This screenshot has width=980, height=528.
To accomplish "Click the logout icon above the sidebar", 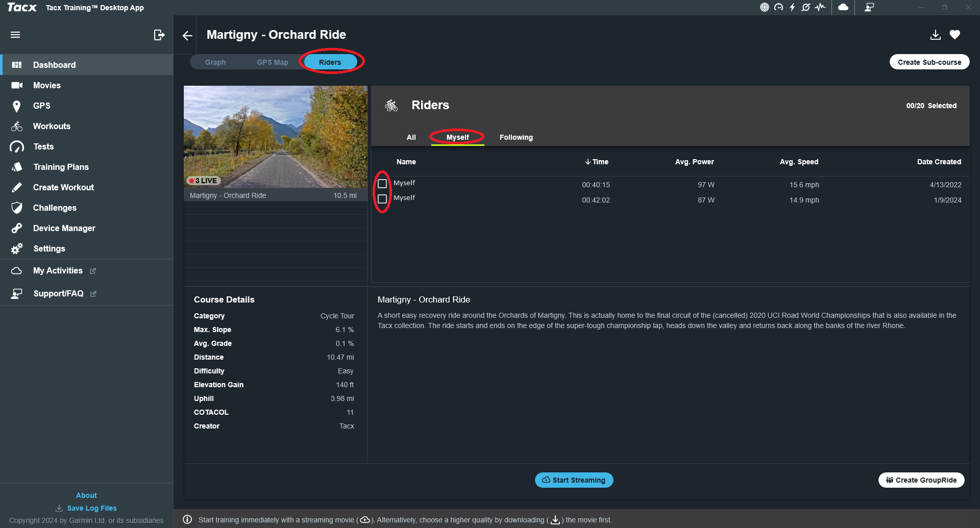I will point(159,35).
